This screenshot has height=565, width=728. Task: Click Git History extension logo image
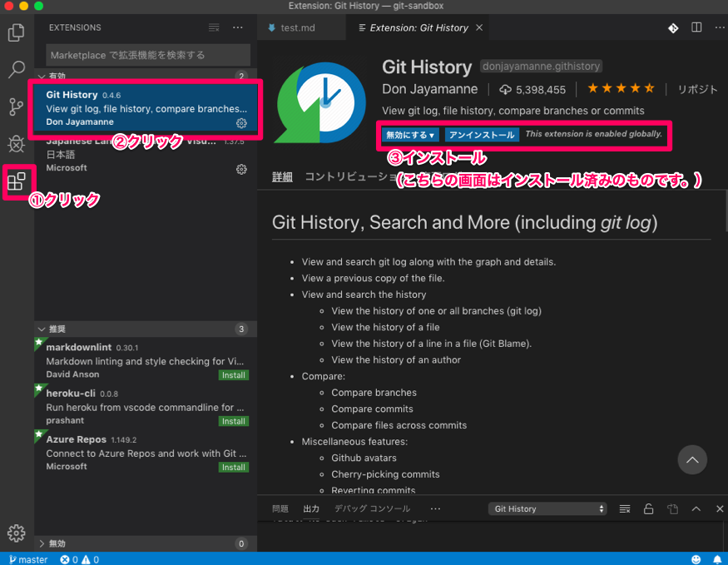(321, 102)
